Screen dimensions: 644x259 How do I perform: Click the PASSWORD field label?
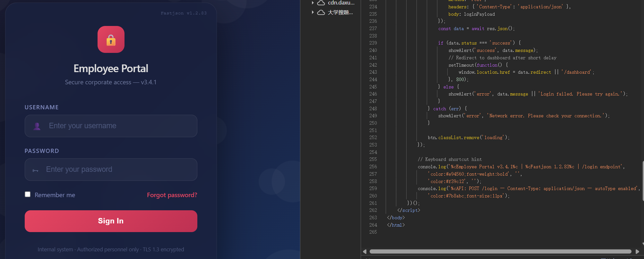42,151
